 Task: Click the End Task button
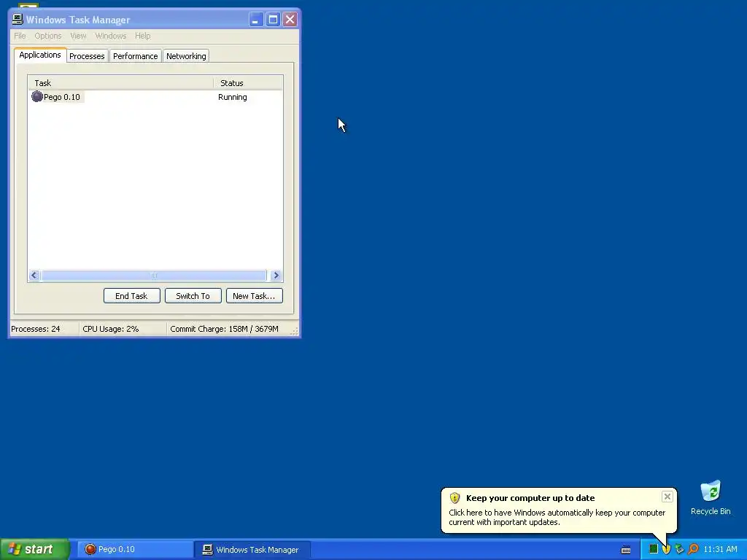131,296
